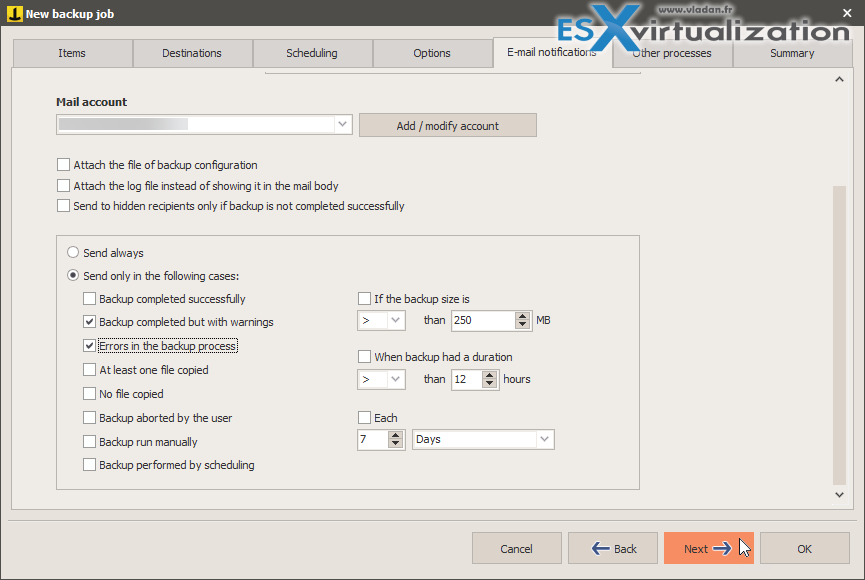Enable attaching the backup configuration file

coord(63,164)
